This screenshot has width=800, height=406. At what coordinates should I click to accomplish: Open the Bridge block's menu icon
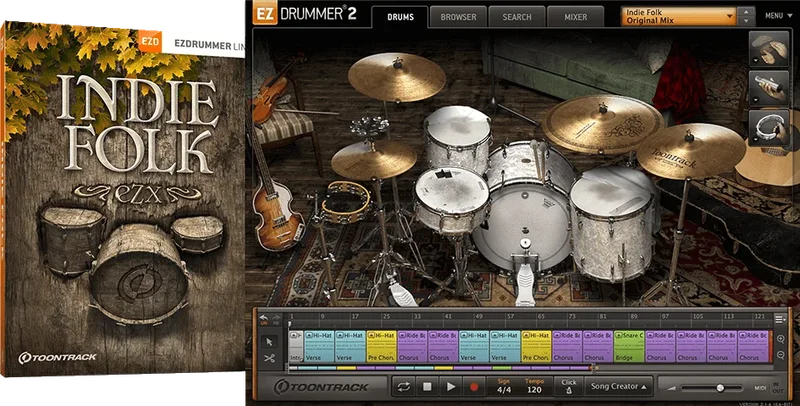click(x=619, y=336)
